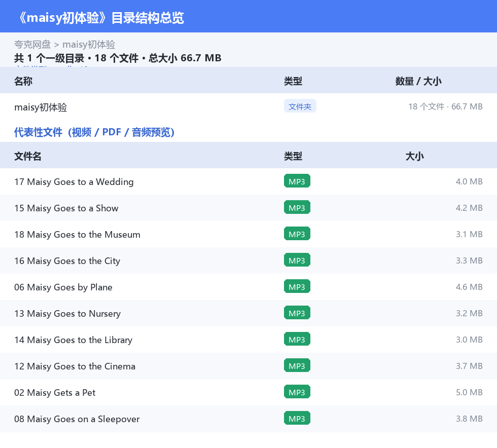Viewport: 497px width, 448px height.
Task: Click MP3 badge for City file
Action: pyautogui.click(x=297, y=260)
